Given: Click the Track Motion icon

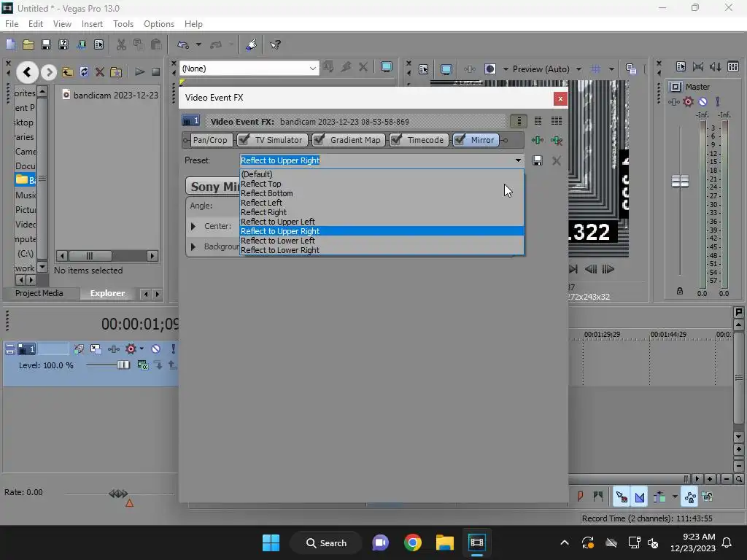Looking at the screenshot, I should click(x=96, y=349).
